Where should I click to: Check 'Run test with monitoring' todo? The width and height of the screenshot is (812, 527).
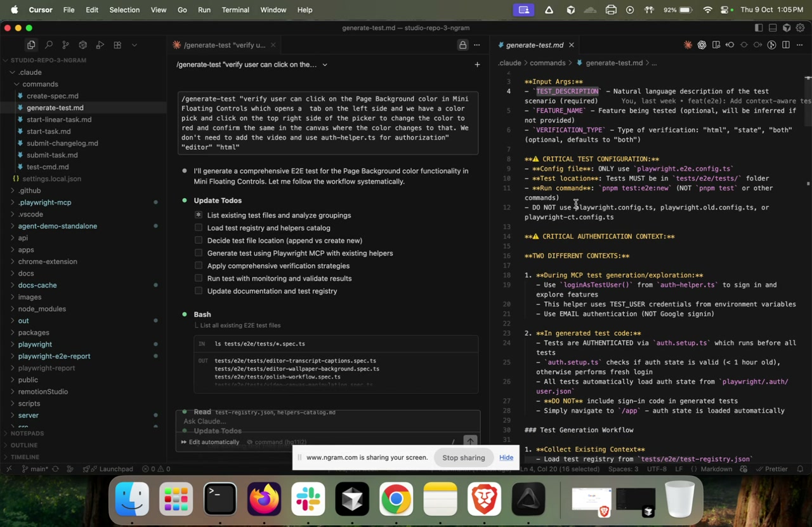tap(199, 279)
